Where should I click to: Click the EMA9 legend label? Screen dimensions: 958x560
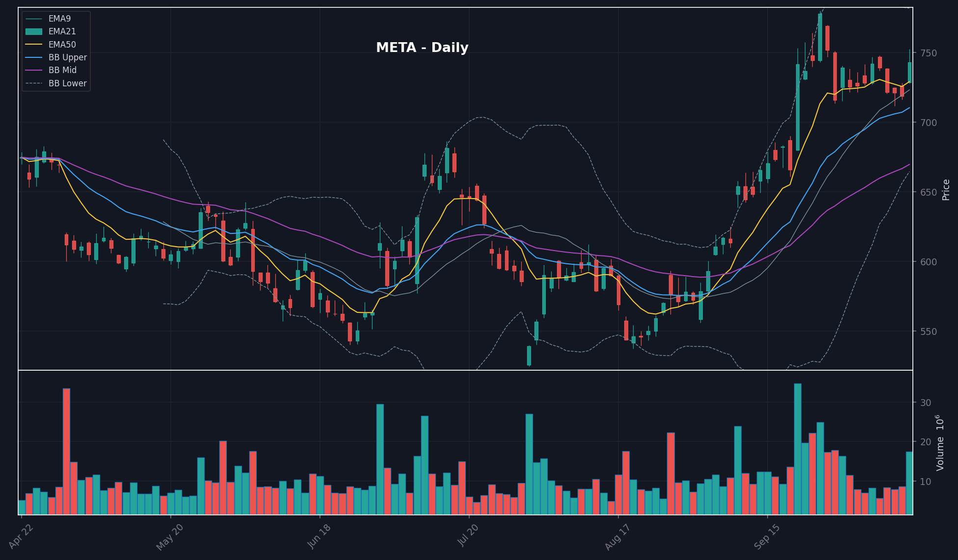(x=59, y=19)
